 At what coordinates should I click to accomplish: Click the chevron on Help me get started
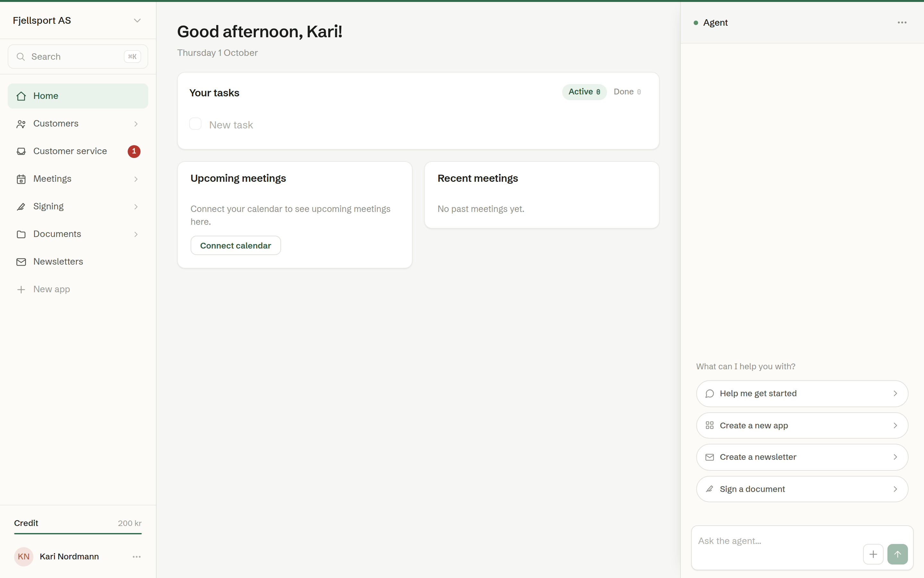[x=895, y=393]
